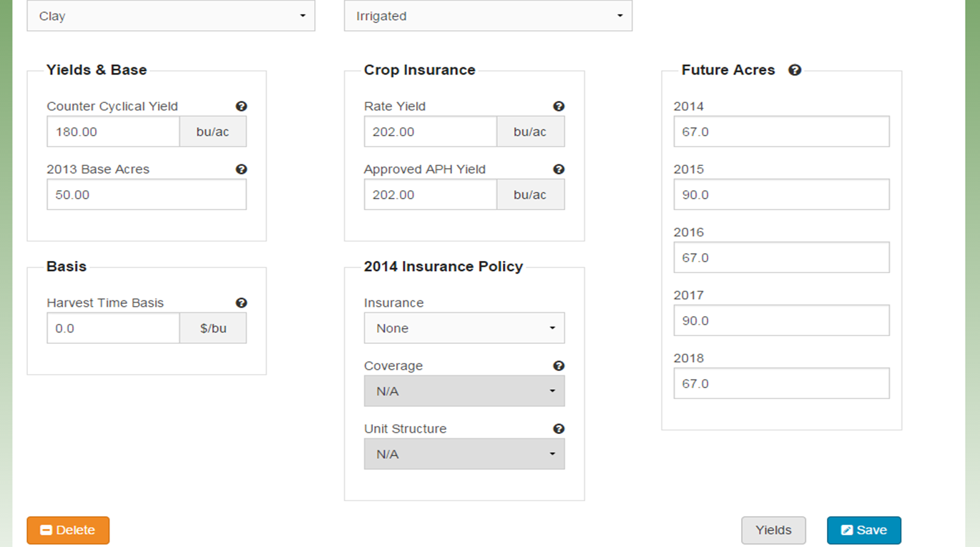Focus the Harvest Time Basis input
Image resolution: width=980 pixels, height=547 pixels.
113,329
